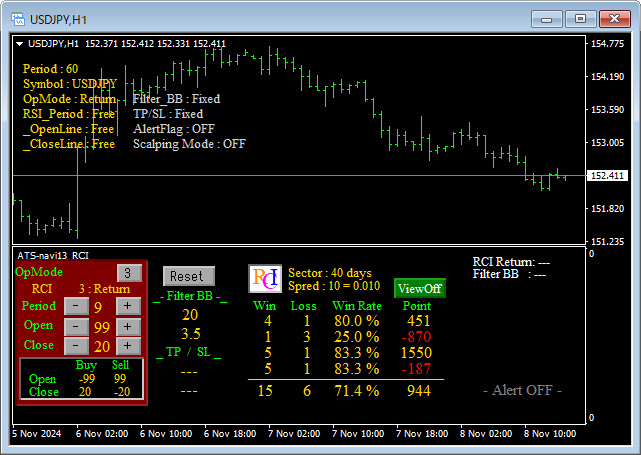641x455 pixels.
Task: Click the Close 20 value
Action: pyautogui.click(x=102, y=347)
